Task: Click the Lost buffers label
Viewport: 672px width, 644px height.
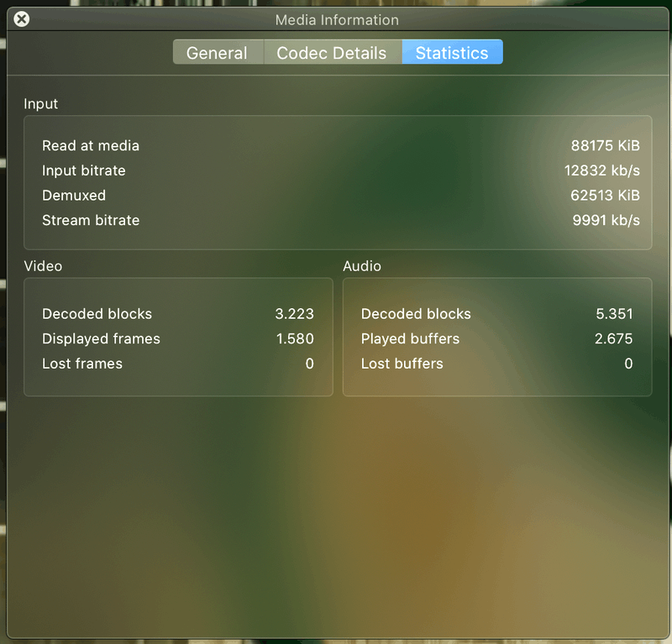Action: coord(402,364)
